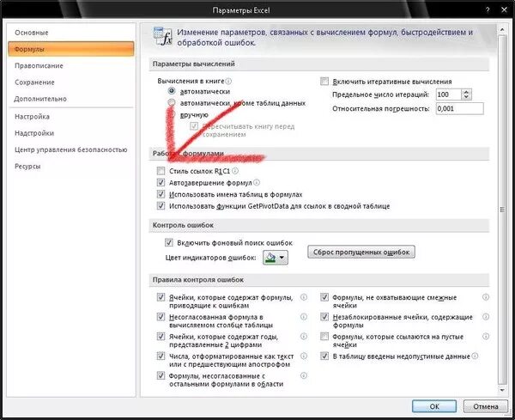Screen dimensions: 515x420
Task: Click info icon next to Автозавершение формул
Action: pos(257,182)
